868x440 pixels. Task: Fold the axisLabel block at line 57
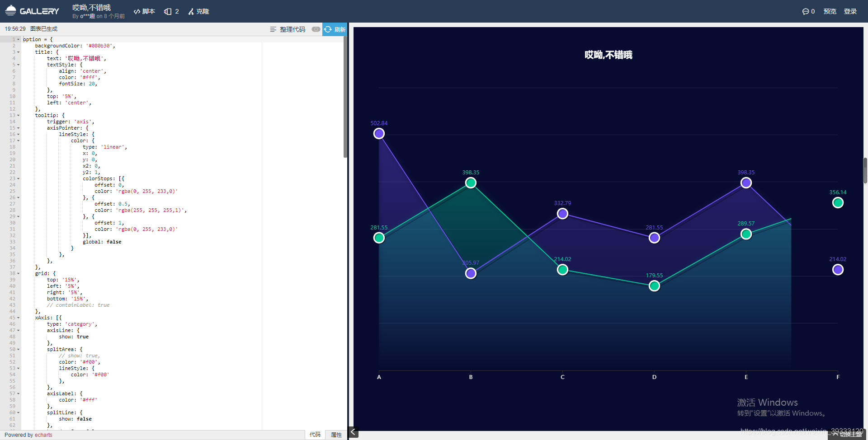(19, 393)
